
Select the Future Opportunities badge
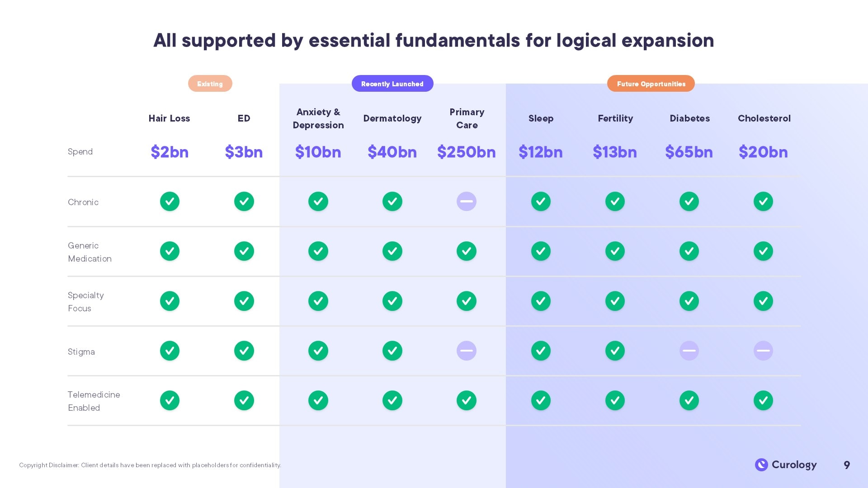(651, 84)
